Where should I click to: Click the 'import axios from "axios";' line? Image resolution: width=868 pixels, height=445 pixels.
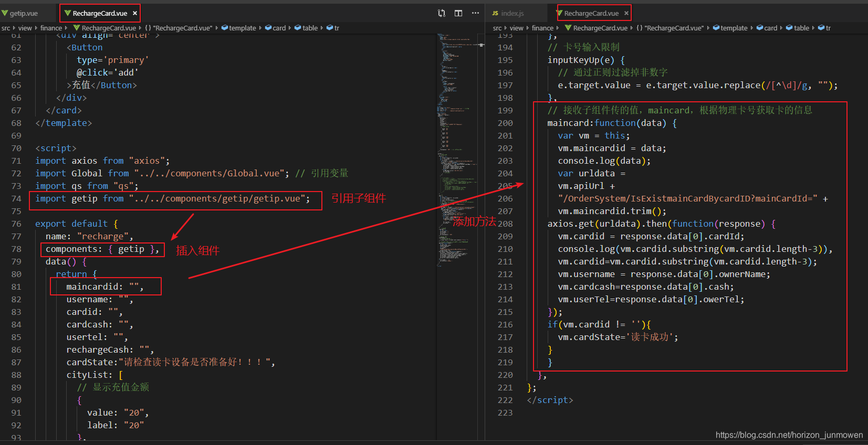coord(102,161)
